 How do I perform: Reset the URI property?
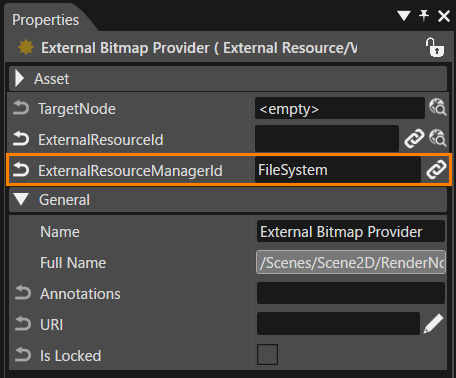point(23,324)
